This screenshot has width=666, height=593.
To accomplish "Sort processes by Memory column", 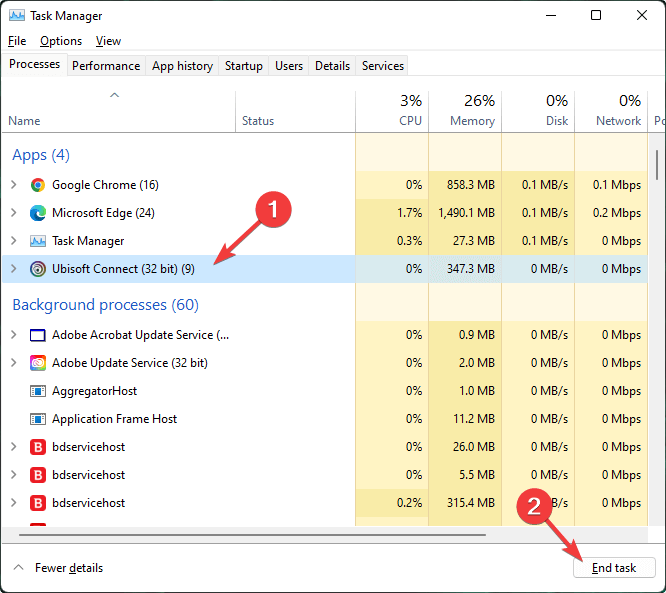I will 466,111.
